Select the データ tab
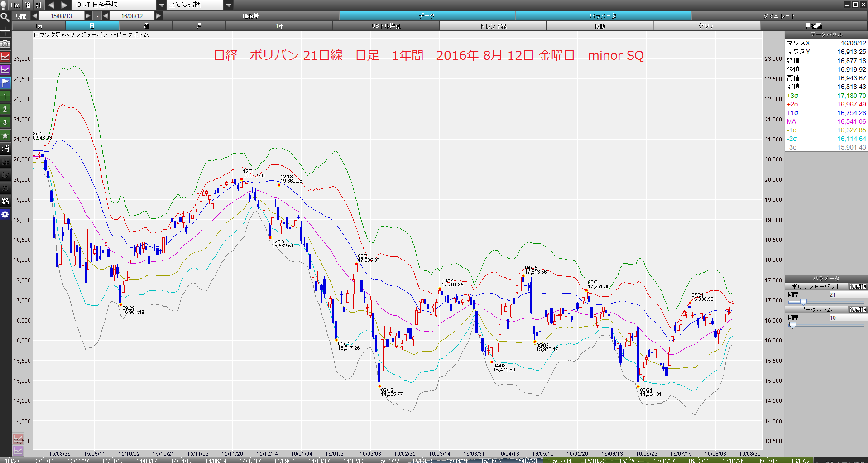This screenshot has width=868, height=463. 427,16
